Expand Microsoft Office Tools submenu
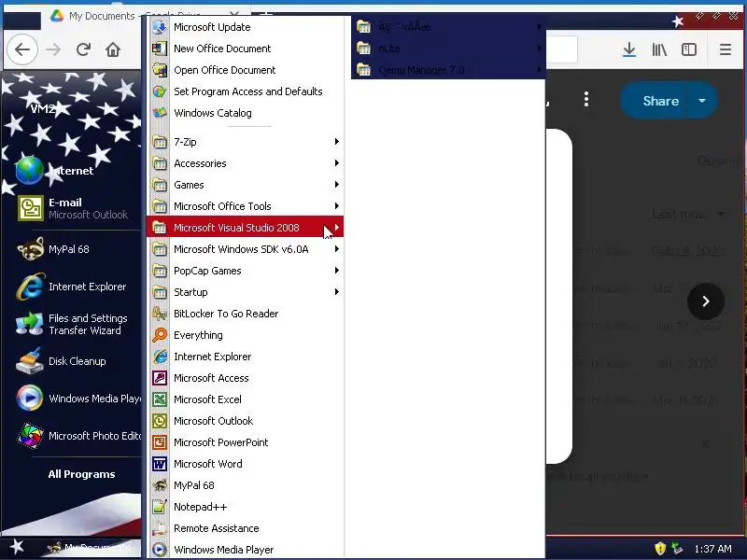This screenshot has width=747, height=560. (245, 205)
